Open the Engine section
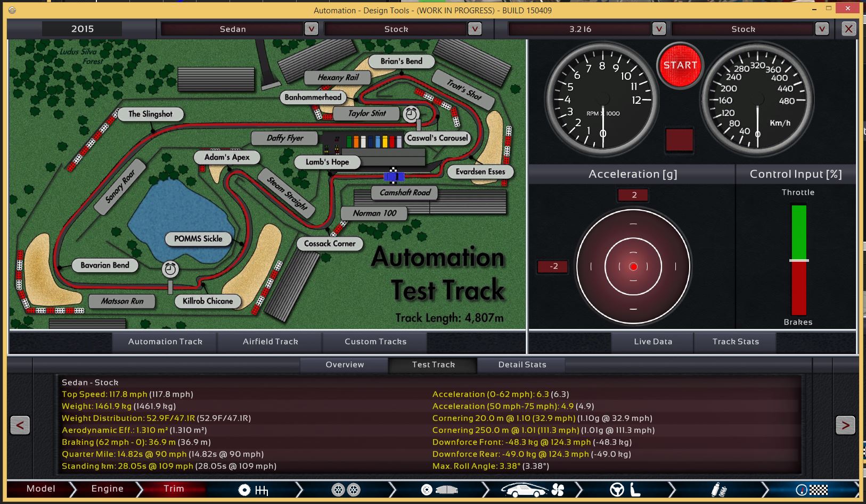This screenshot has width=866, height=504. tap(107, 489)
